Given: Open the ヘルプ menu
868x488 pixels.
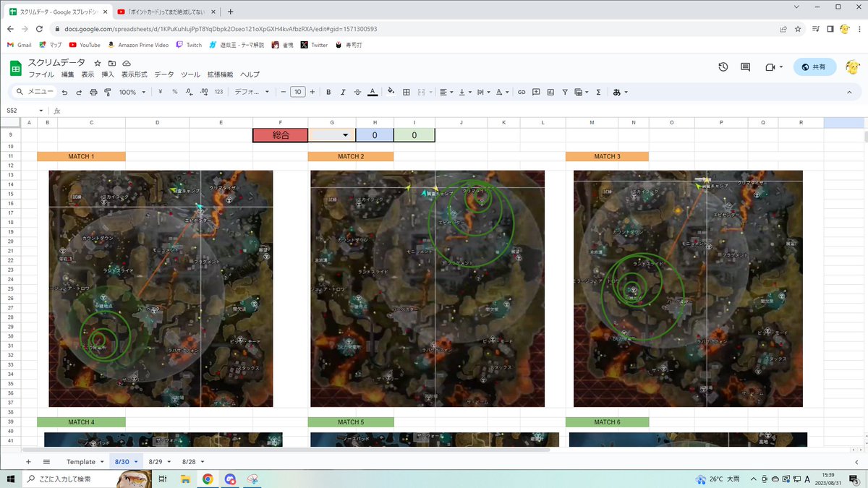Looking at the screenshot, I should click(250, 74).
